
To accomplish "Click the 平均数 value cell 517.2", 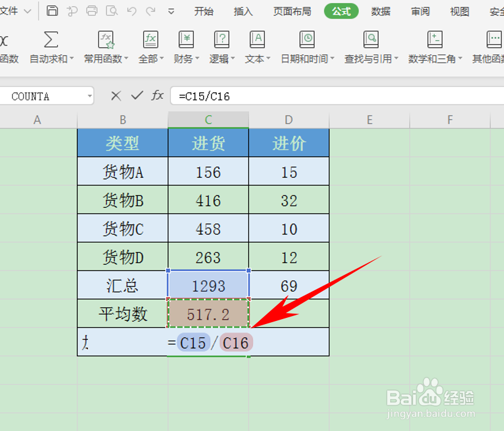I will click(x=208, y=314).
